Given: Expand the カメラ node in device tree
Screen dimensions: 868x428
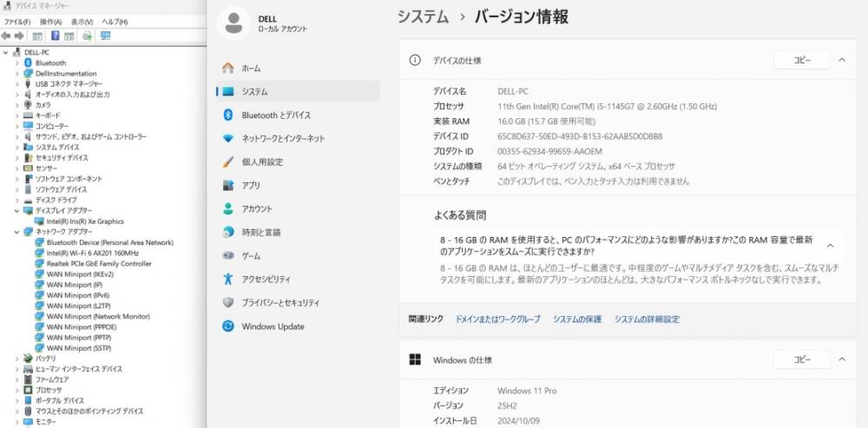Looking at the screenshot, I should [x=17, y=105].
